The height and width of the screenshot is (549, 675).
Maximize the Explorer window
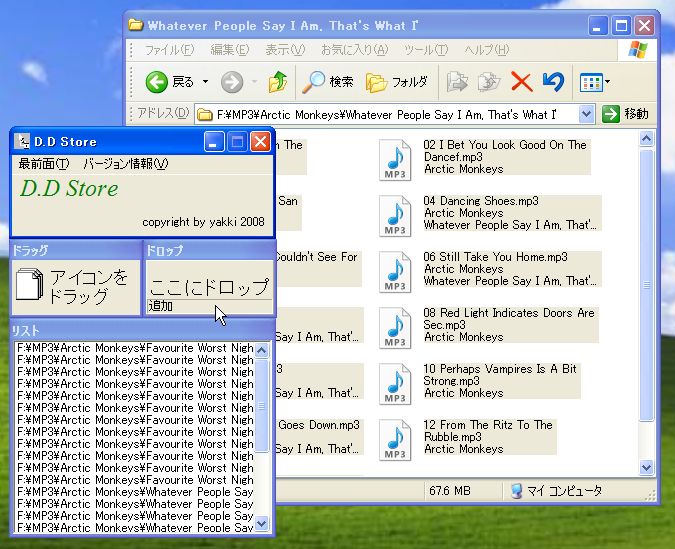[621, 26]
